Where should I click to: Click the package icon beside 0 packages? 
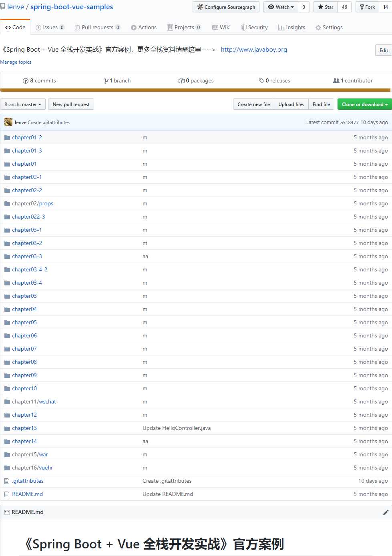[181, 80]
